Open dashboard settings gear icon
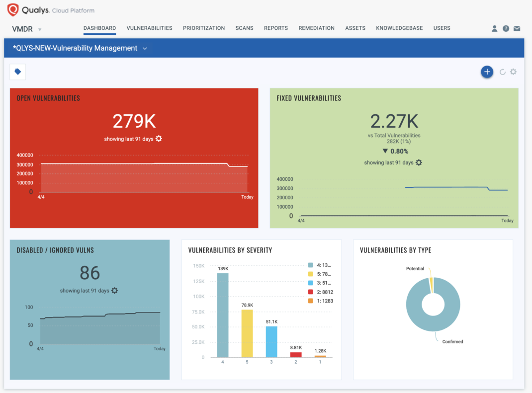 pos(513,72)
